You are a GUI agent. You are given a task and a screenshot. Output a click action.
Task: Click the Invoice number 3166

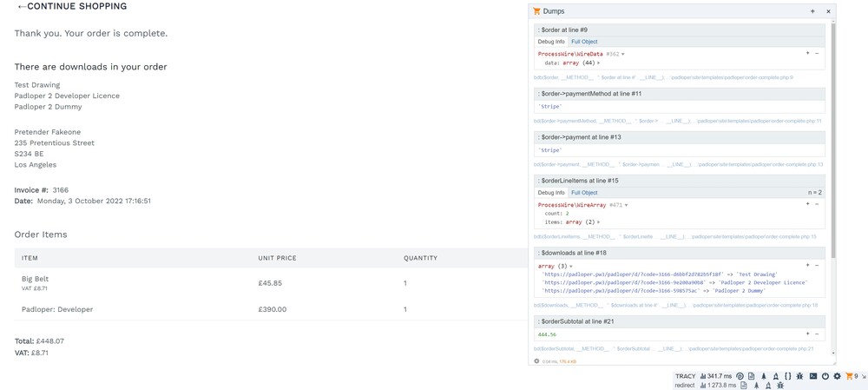[x=61, y=190]
